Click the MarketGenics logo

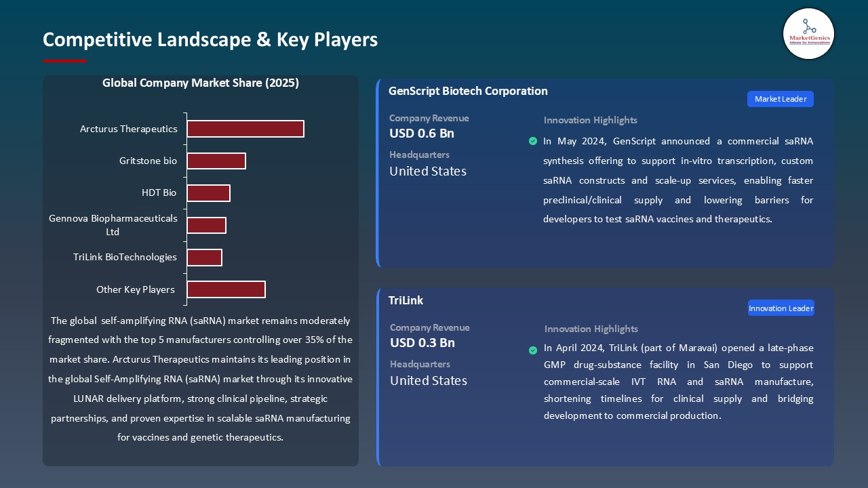tap(808, 34)
